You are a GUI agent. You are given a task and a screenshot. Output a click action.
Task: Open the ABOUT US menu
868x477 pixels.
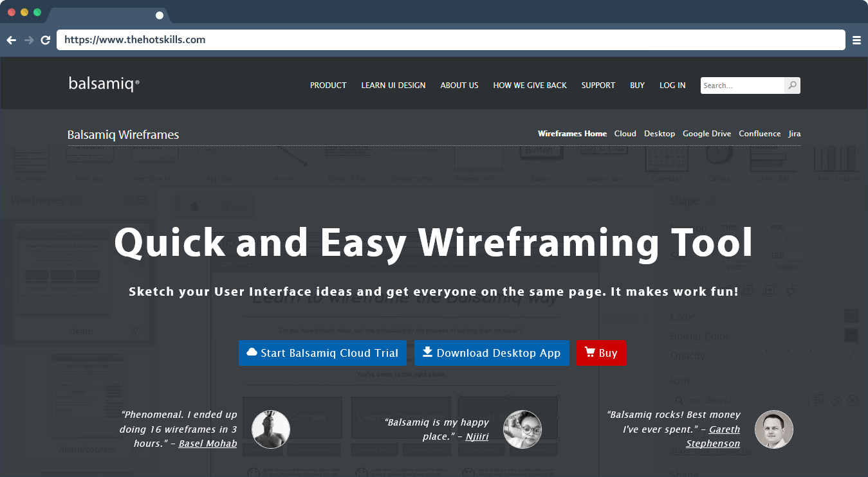459,85
